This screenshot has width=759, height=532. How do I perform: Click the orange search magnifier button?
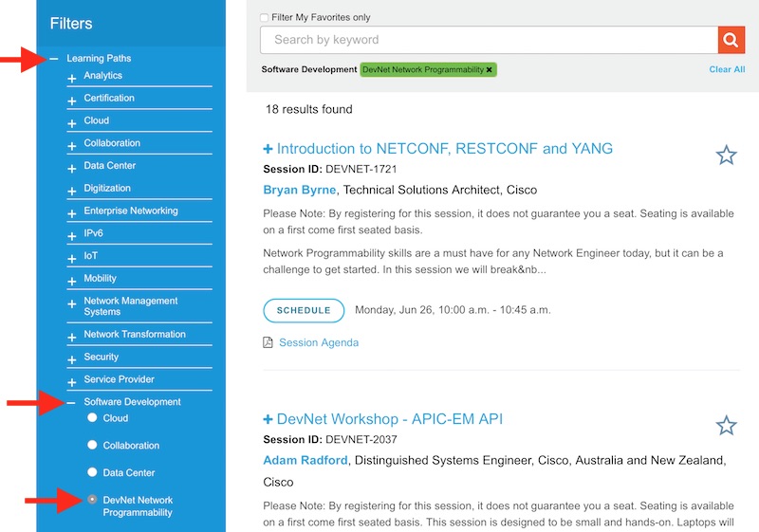(x=731, y=40)
